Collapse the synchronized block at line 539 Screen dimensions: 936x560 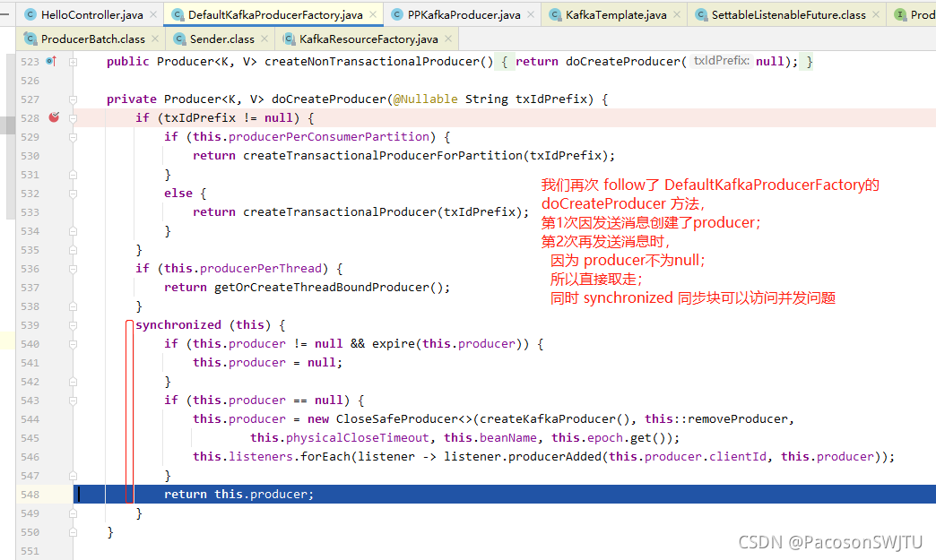pyautogui.click(x=73, y=325)
